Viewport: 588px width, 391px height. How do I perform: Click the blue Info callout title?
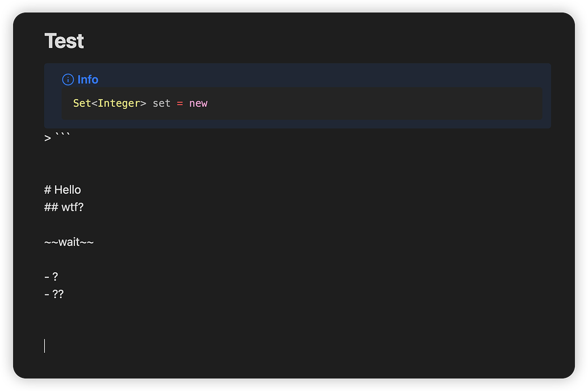coord(87,80)
